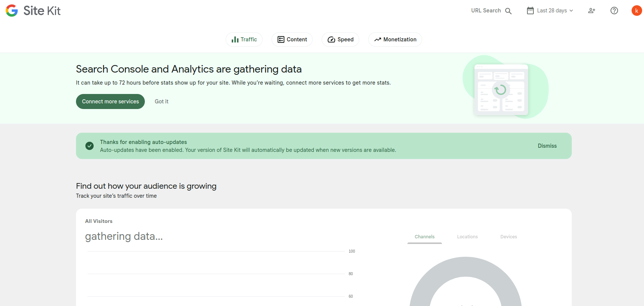Click the Got it link
The width and height of the screenshot is (644, 306).
point(161,101)
